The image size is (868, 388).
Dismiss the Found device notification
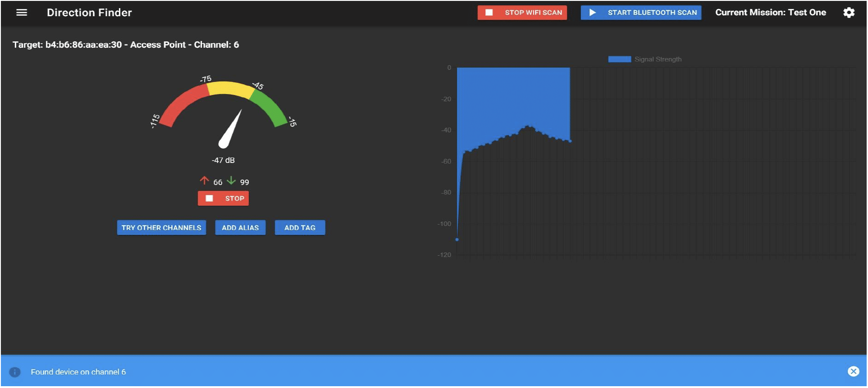(x=853, y=371)
